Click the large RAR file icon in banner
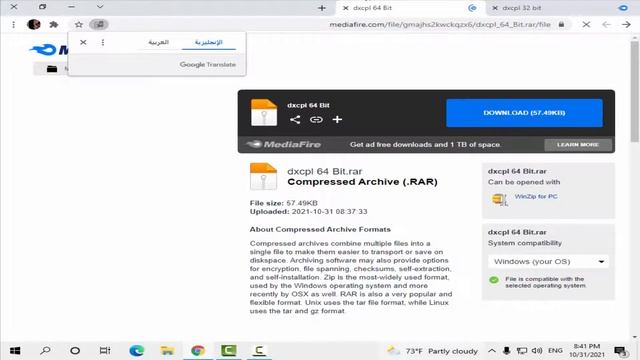Image resolution: width=640 pixels, height=360 pixels. tap(264, 112)
